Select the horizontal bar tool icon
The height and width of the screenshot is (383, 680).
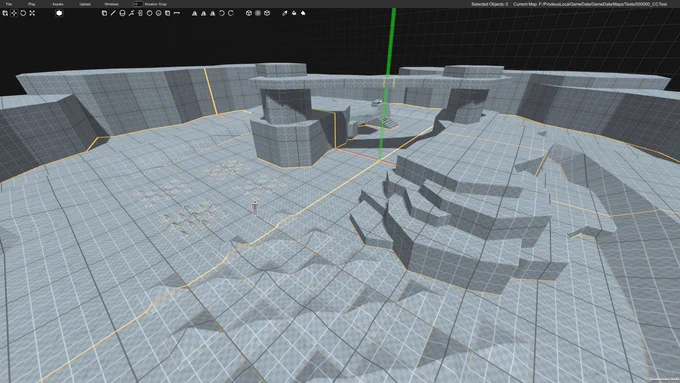[177, 13]
